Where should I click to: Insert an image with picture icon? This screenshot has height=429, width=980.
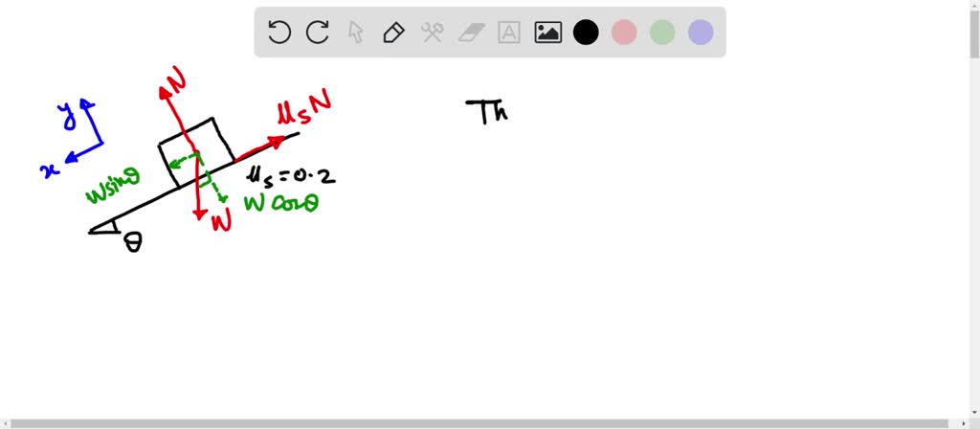[x=547, y=32]
